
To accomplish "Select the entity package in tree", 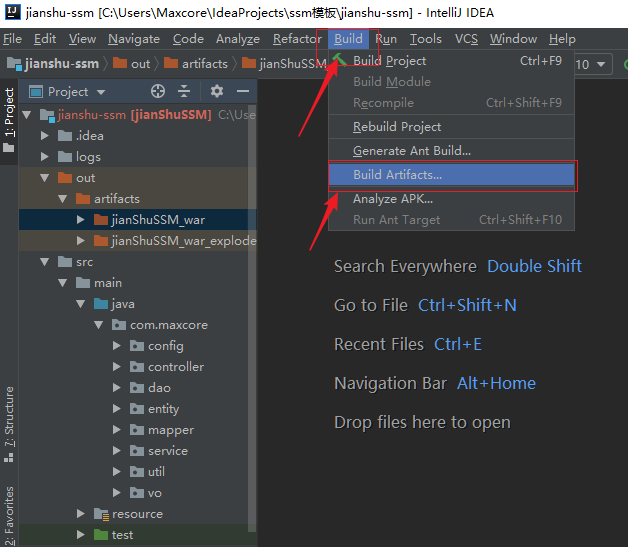I will pos(163,409).
